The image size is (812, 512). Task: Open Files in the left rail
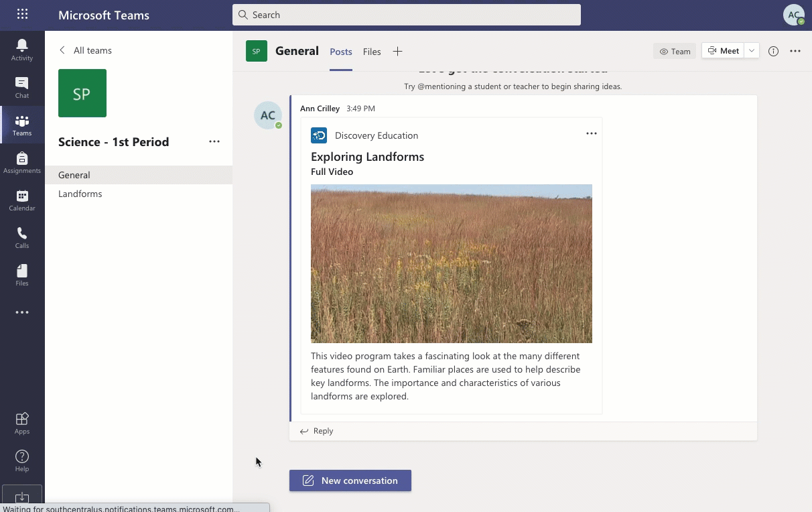point(22,275)
